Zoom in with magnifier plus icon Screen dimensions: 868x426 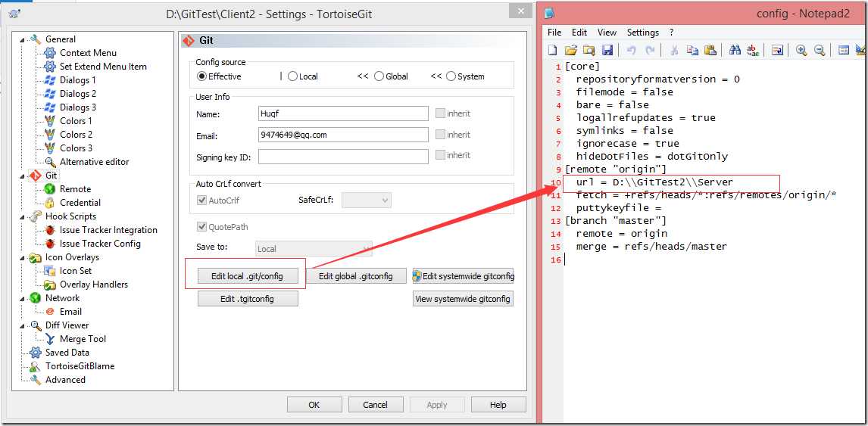[801, 51]
